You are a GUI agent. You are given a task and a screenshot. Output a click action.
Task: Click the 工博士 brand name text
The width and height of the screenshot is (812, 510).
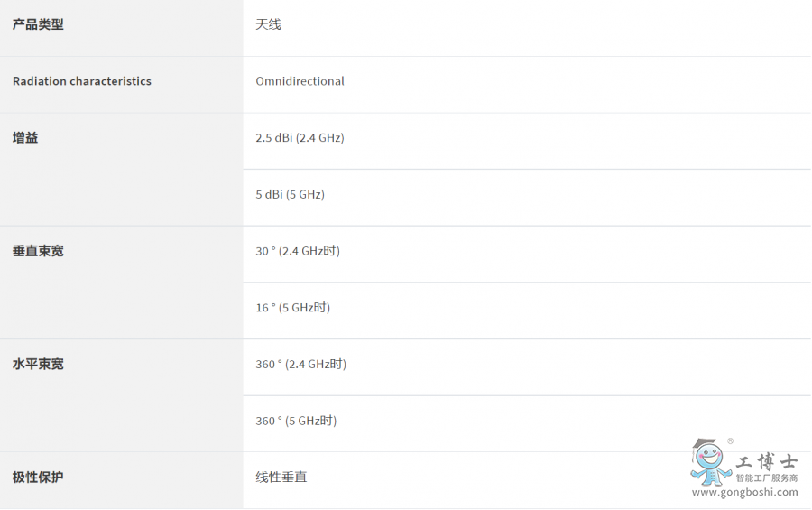tap(767, 460)
